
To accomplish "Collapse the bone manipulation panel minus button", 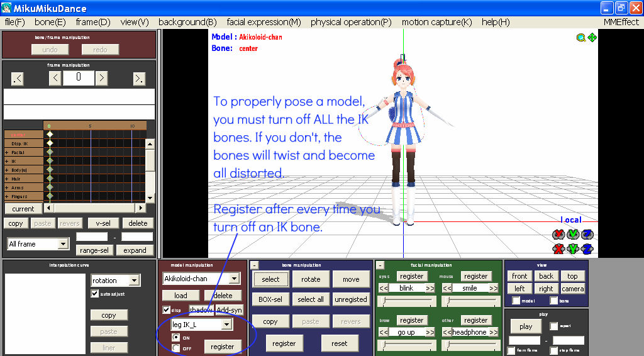I will 255,265.
